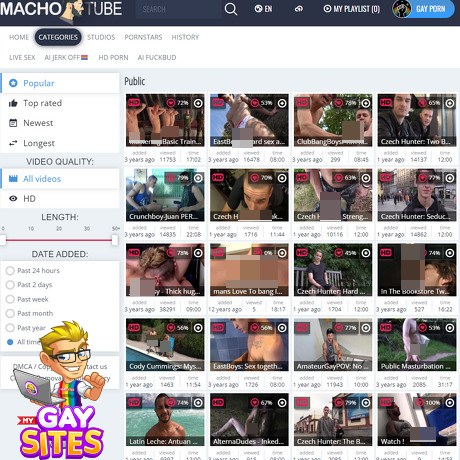Viewport: 460px width, 460px height.
Task: Open the HD Porn link
Action: click(113, 58)
